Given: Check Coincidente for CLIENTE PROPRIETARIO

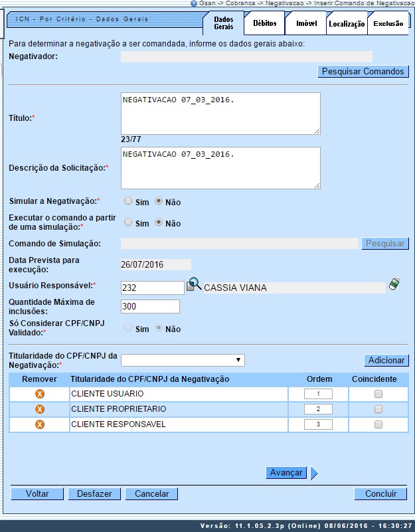Looking at the screenshot, I should point(378,409).
